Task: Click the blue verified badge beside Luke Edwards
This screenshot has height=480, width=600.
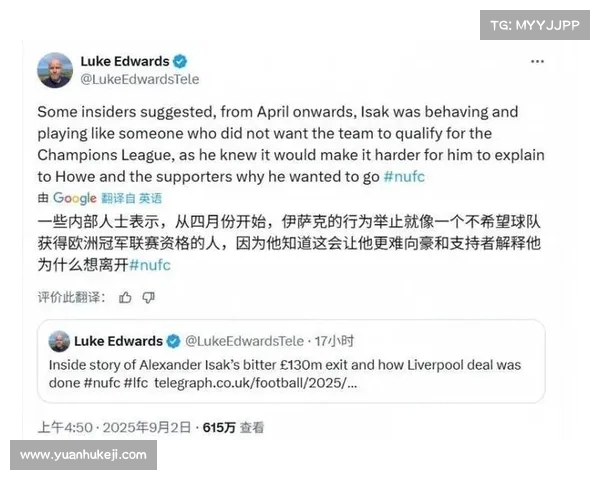Action: tap(180, 61)
